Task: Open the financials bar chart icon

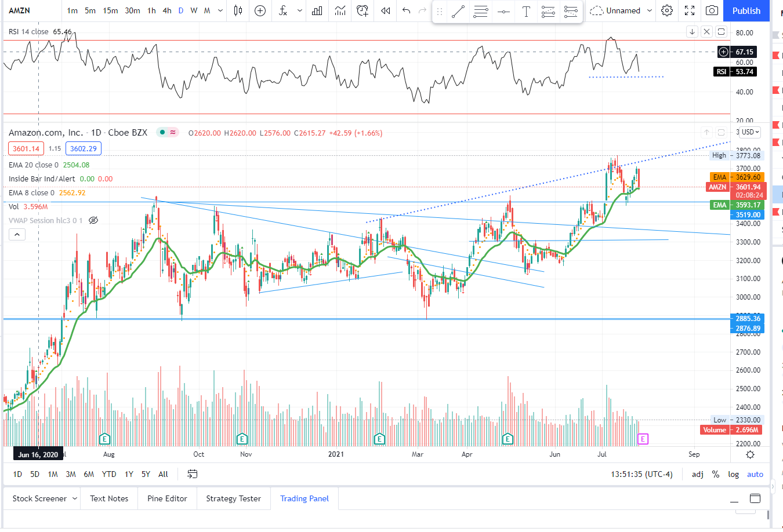Action: coord(317,10)
